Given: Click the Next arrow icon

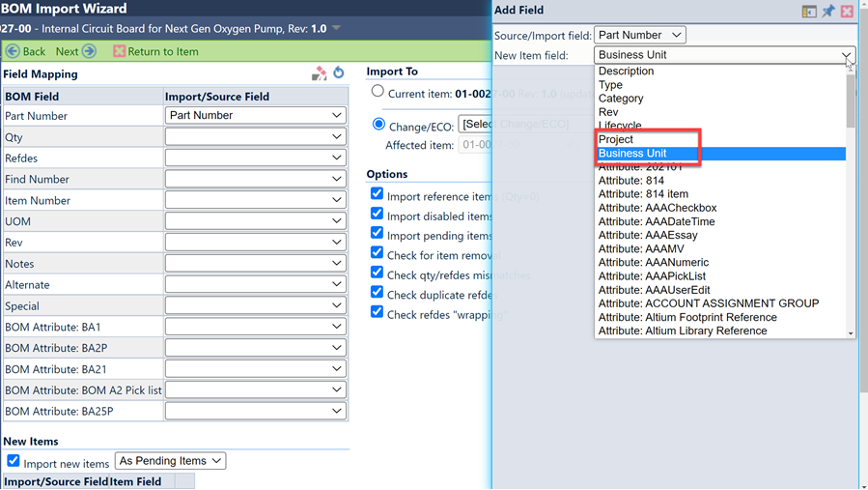Looking at the screenshot, I should 89,51.
